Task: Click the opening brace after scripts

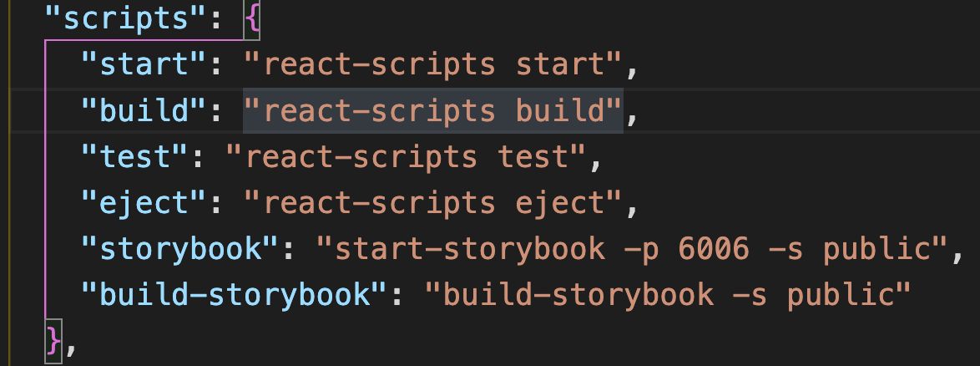Action: point(252,21)
